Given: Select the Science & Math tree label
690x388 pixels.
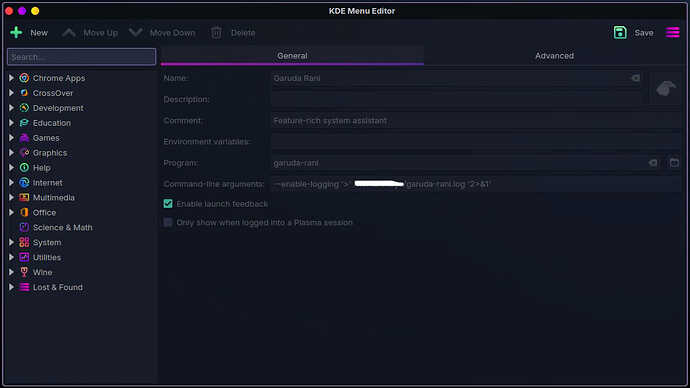Looking at the screenshot, I should [x=62, y=227].
